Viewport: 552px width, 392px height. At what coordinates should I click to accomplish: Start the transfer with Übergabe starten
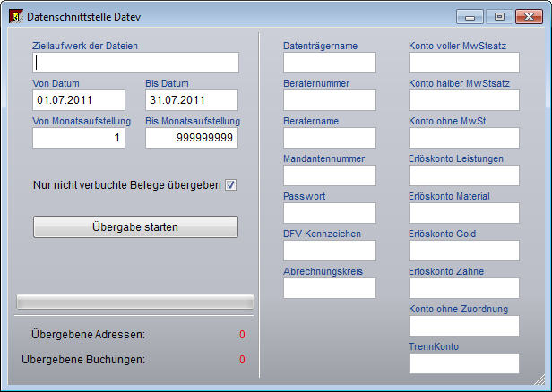coord(135,226)
